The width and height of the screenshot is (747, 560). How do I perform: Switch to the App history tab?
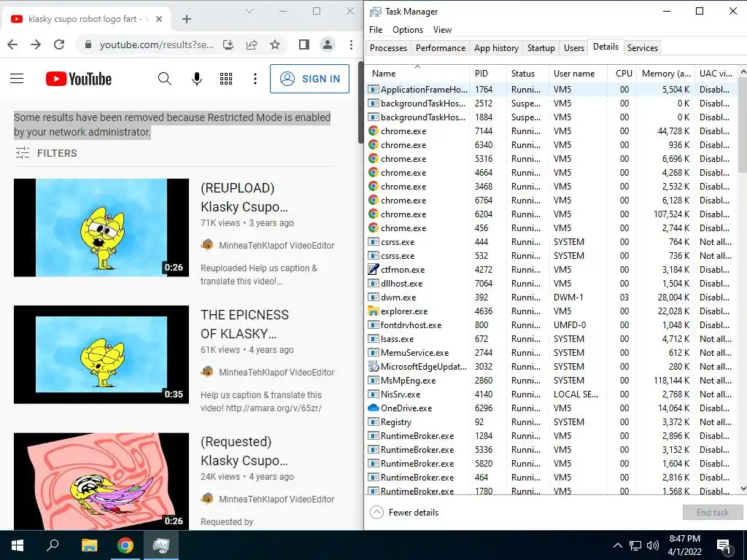[x=496, y=48]
